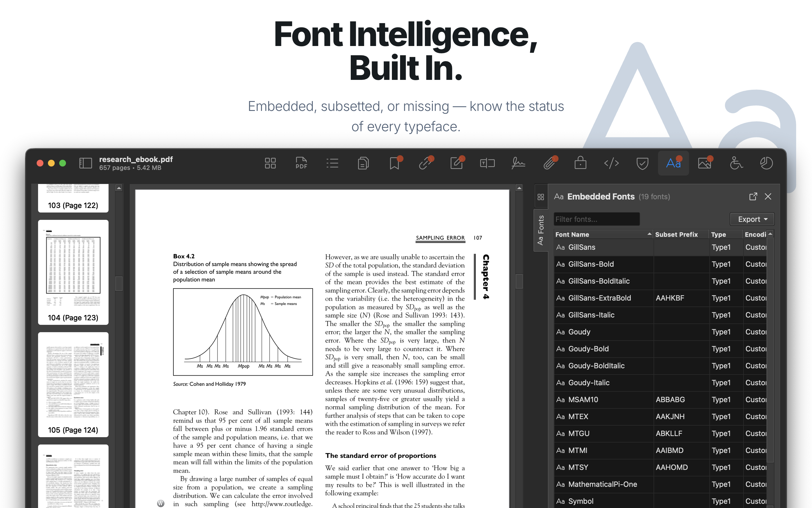
Task: Click the Chapter 4 side label
Action: click(x=486, y=277)
